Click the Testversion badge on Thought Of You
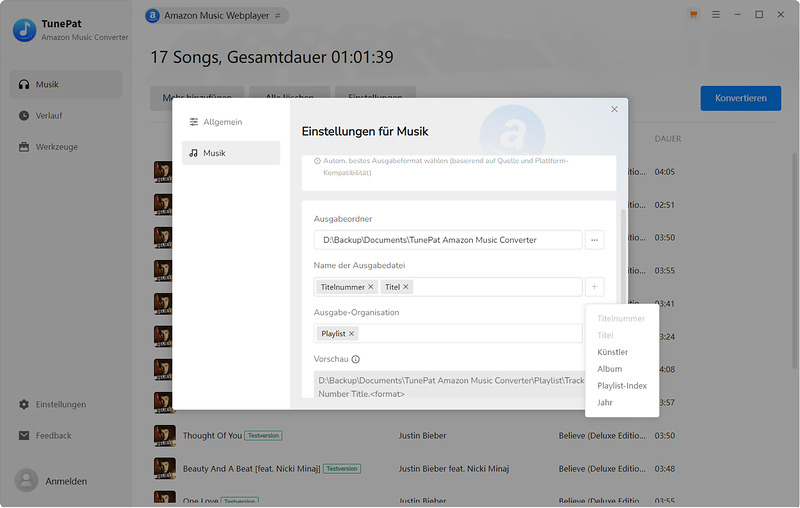This screenshot has height=508, width=800. click(264, 436)
